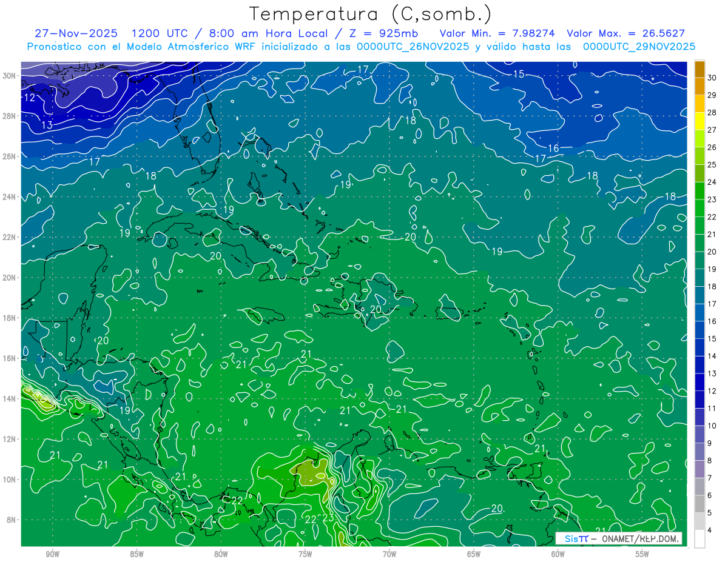Click the 20N latitude axis label
Viewport: 728px width, 562px height.
(x=9, y=278)
